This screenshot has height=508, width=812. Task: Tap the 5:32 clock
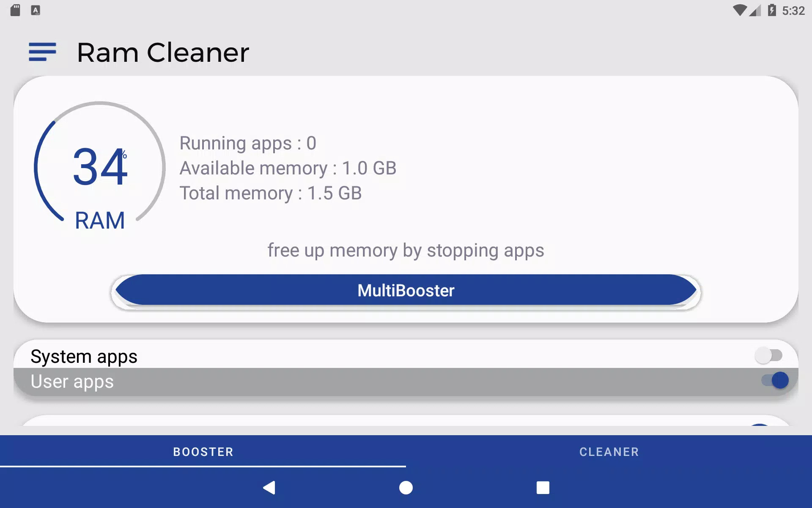tap(793, 11)
